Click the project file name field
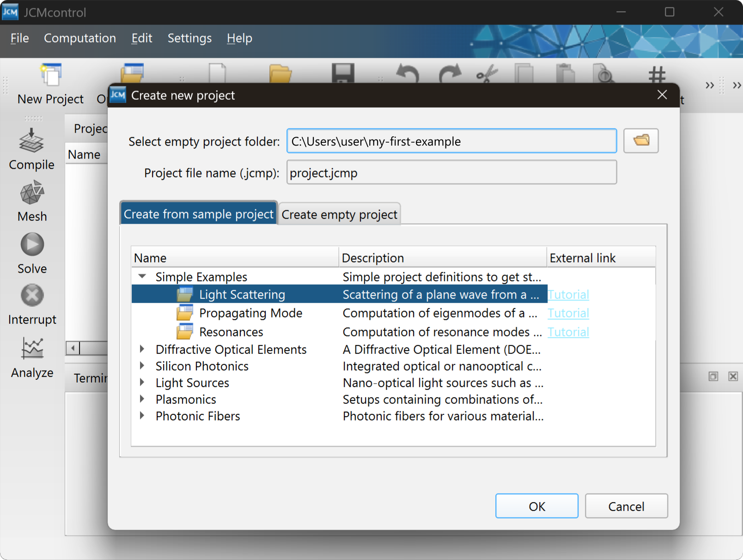The height and width of the screenshot is (560, 743). point(452,172)
